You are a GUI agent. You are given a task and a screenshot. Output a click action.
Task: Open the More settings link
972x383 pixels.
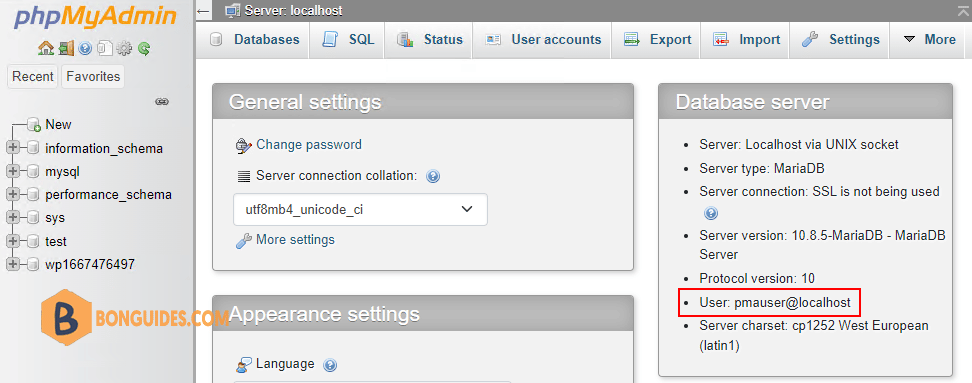coord(295,240)
